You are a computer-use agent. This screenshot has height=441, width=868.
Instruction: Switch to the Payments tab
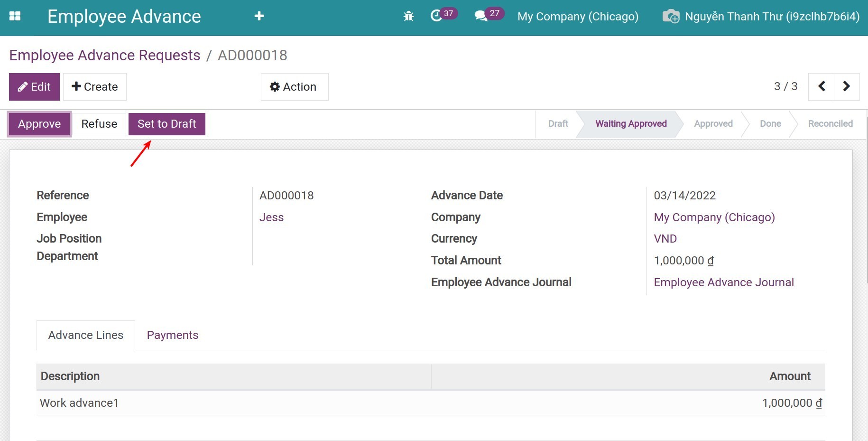click(x=173, y=335)
